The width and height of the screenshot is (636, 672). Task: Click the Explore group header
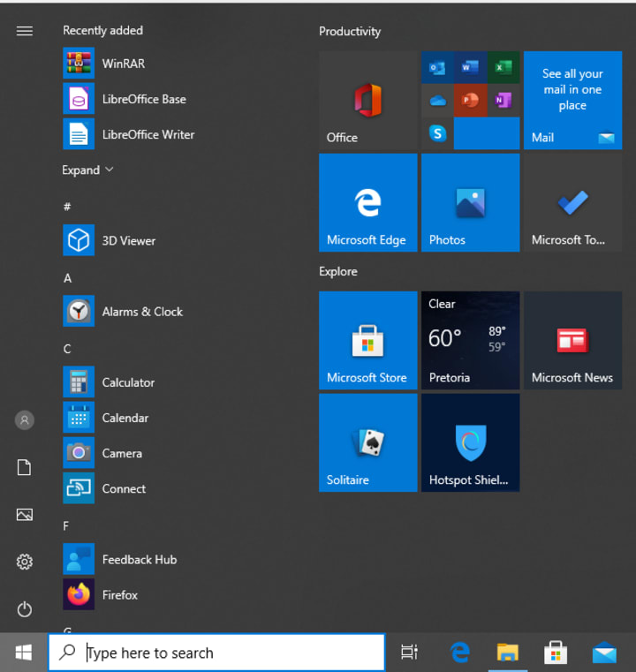coord(338,272)
